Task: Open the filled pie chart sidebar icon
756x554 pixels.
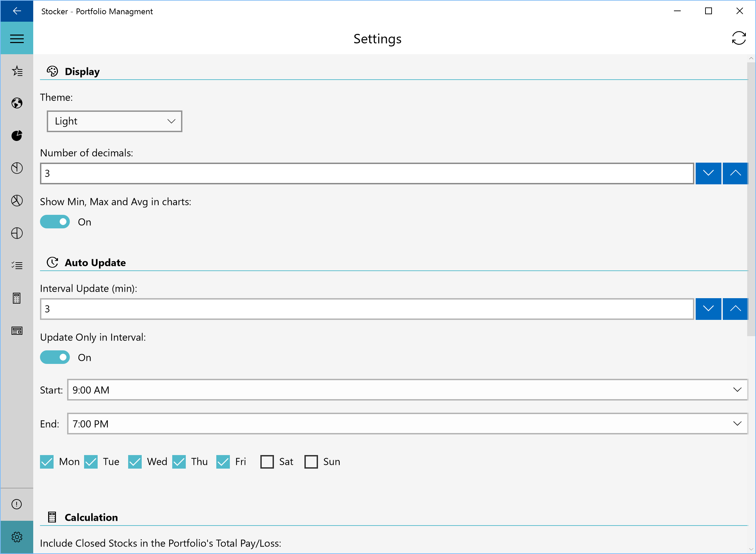Action: click(x=17, y=136)
